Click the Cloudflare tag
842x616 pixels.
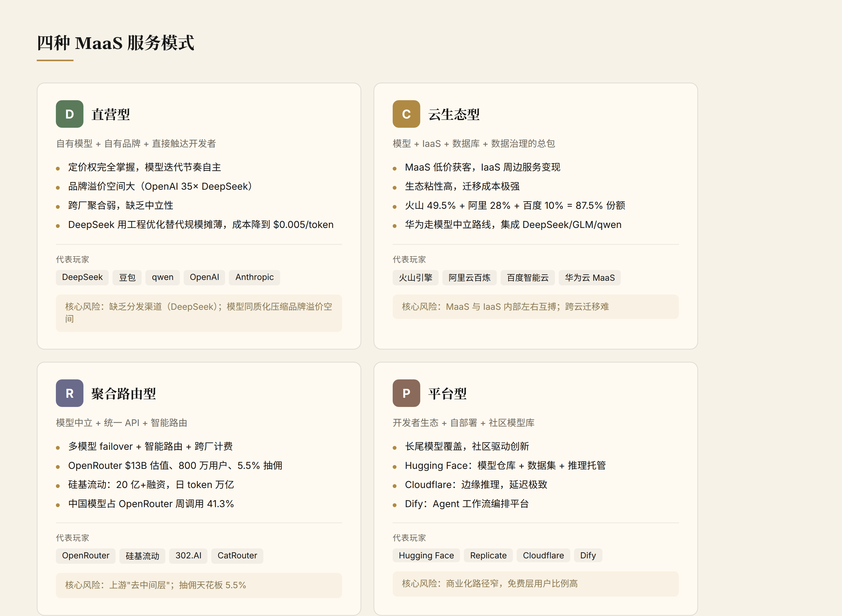click(543, 556)
